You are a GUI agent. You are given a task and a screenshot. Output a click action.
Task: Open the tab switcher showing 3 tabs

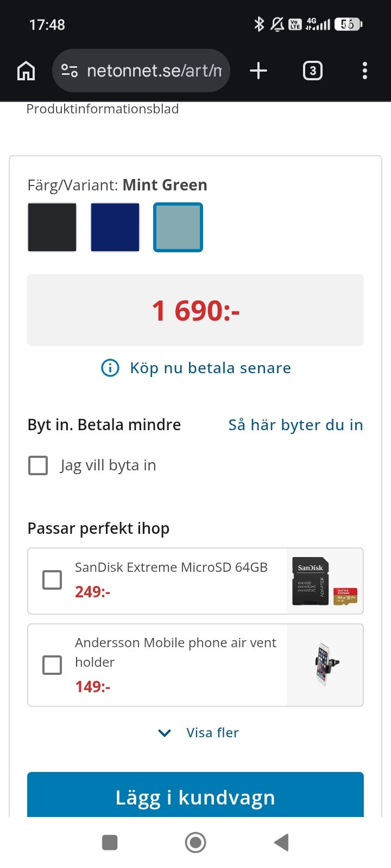312,71
